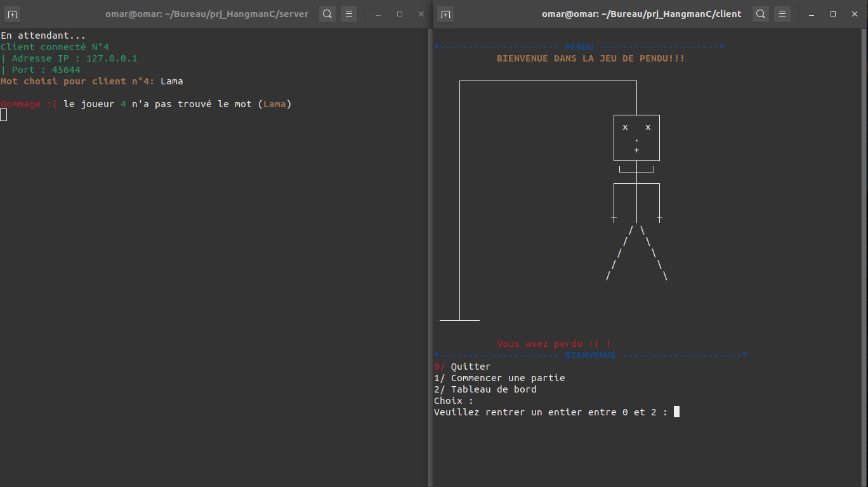Click the PENDU banner title
The height and width of the screenshot is (487, 868).
pyautogui.click(x=579, y=46)
